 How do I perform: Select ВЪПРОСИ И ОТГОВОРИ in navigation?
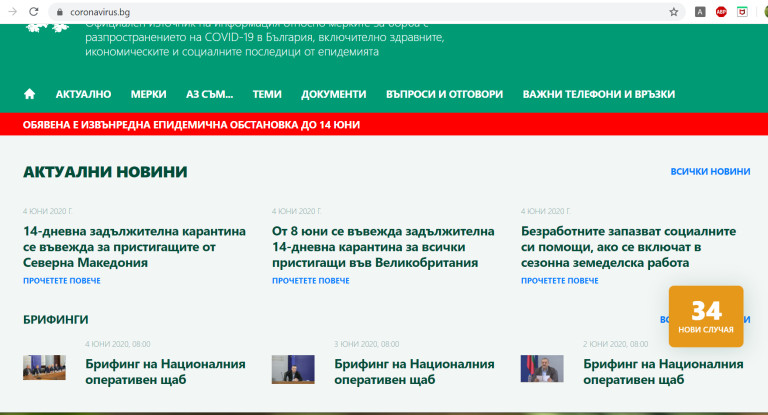(x=444, y=94)
